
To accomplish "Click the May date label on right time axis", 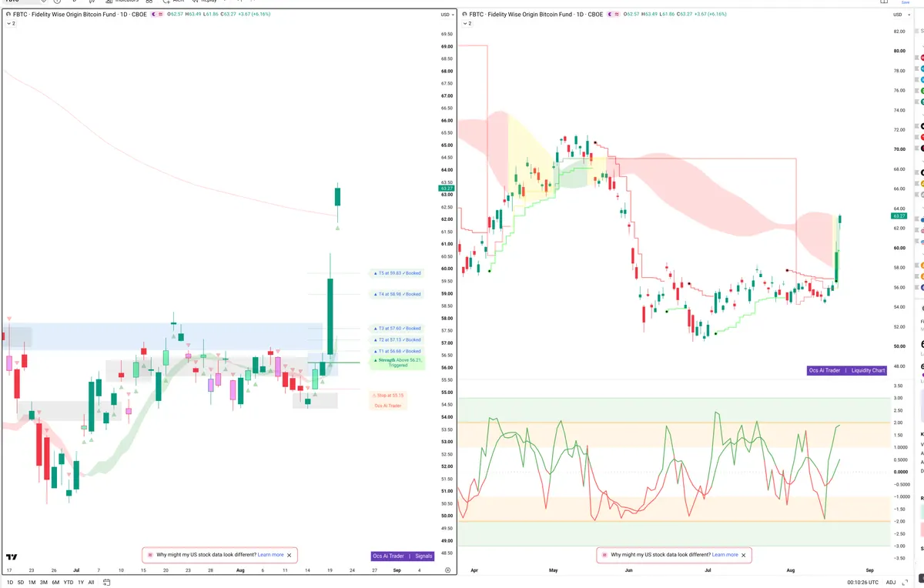I will tap(553, 570).
